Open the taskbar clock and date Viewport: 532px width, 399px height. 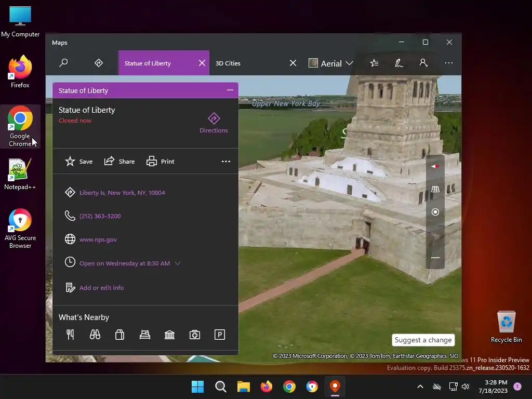pyautogui.click(x=493, y=387)
